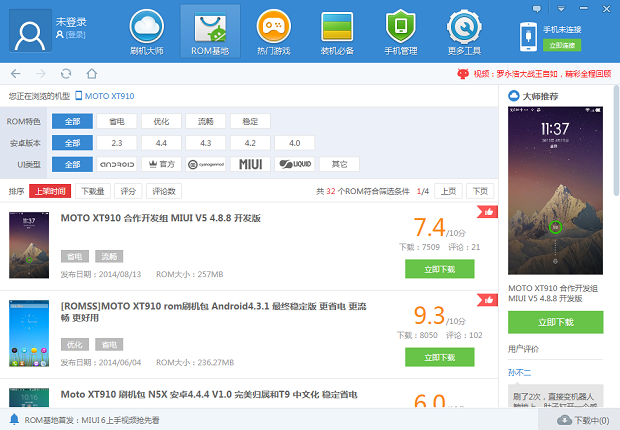Viewport: 620px width, 430px height.
Task: Click the page vertical scrollbar
Action: pos(616,140)
